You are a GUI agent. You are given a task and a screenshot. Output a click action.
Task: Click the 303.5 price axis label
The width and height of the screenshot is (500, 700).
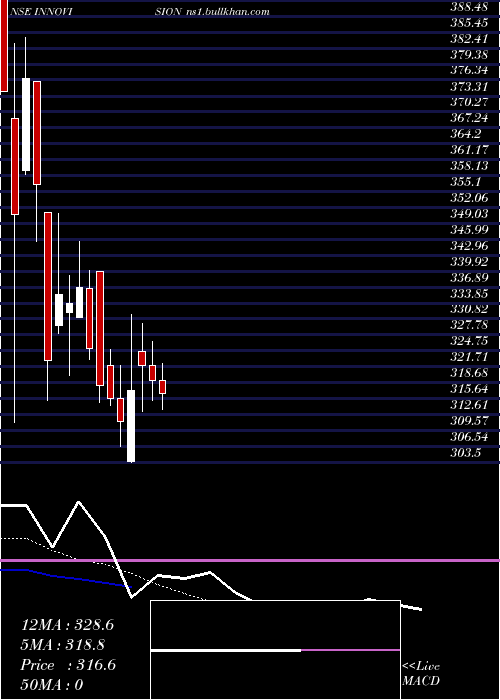(x=466, y=453)
